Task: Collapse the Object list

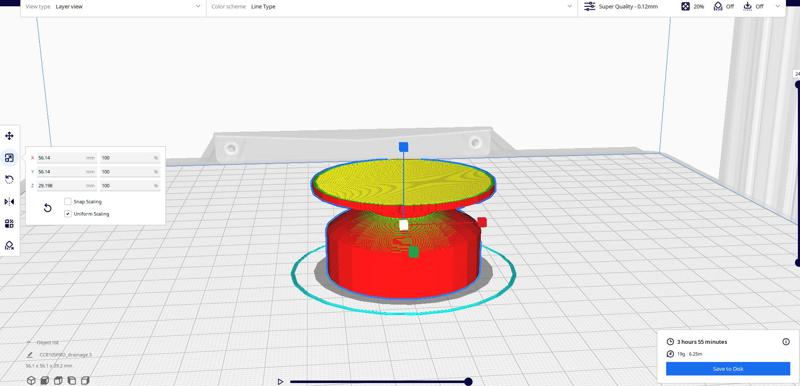Action: (x=29, y=342)
